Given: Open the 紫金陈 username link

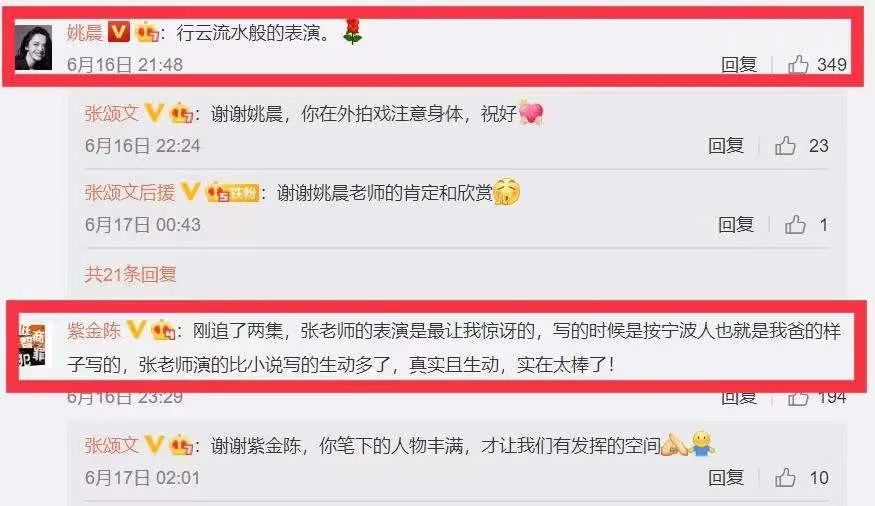Looking at the screenshot, I should [x=94, y=330].
